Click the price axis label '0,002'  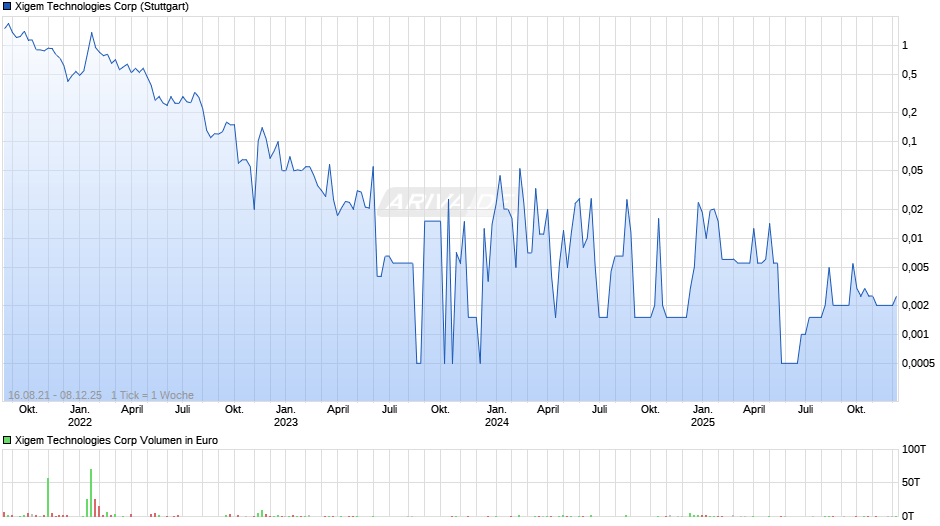(915, 305)
